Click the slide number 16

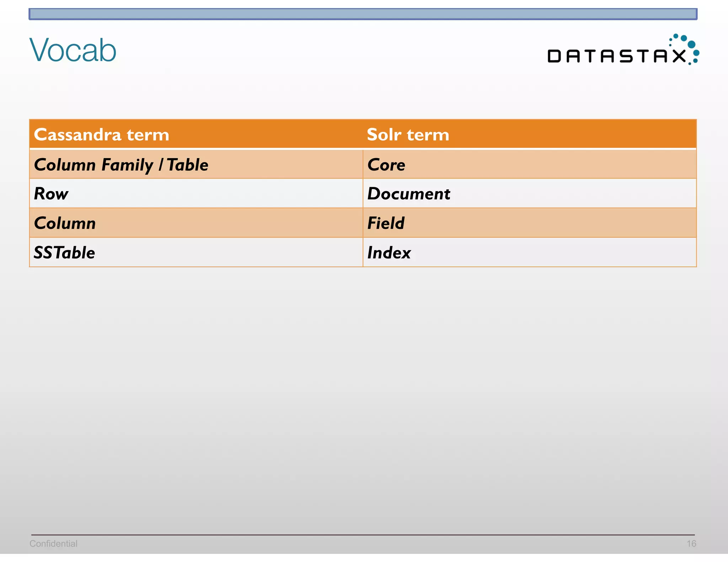691,544
